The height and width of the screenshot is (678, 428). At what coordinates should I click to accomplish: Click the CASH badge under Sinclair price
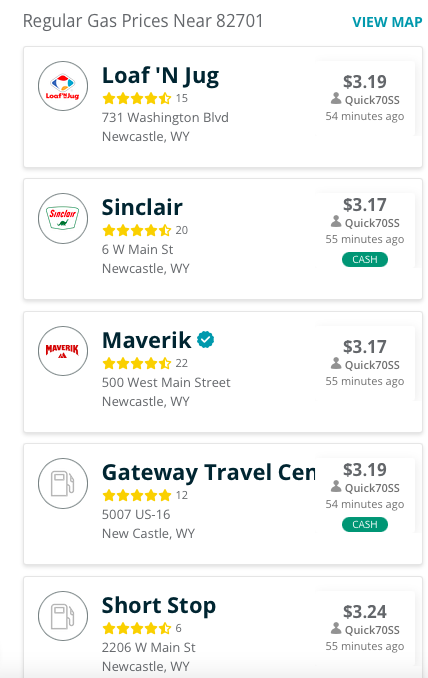tap(365, 259)
